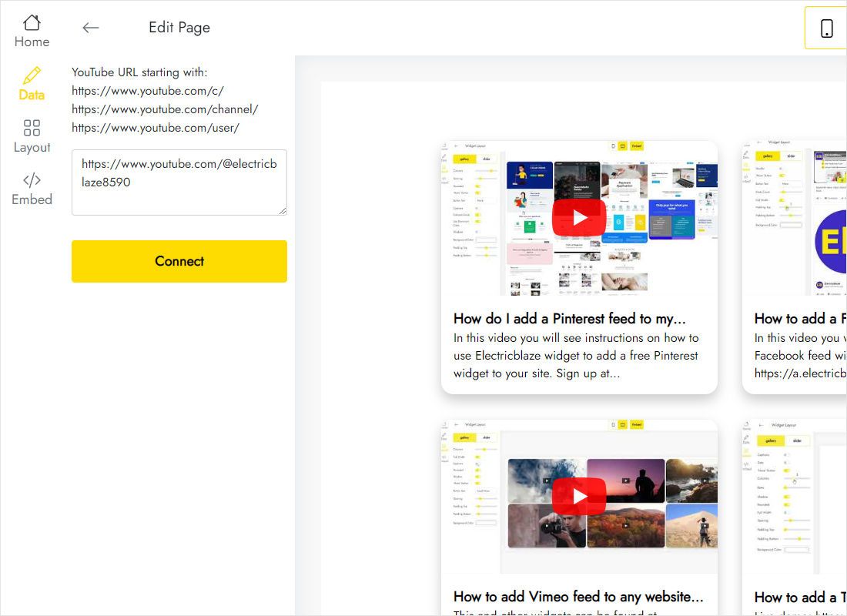Image resolution: width=847 pixels, height=616 pixels.
Task: Click 'YouTube URL starting with:' label
Action: tap(139, 72)
